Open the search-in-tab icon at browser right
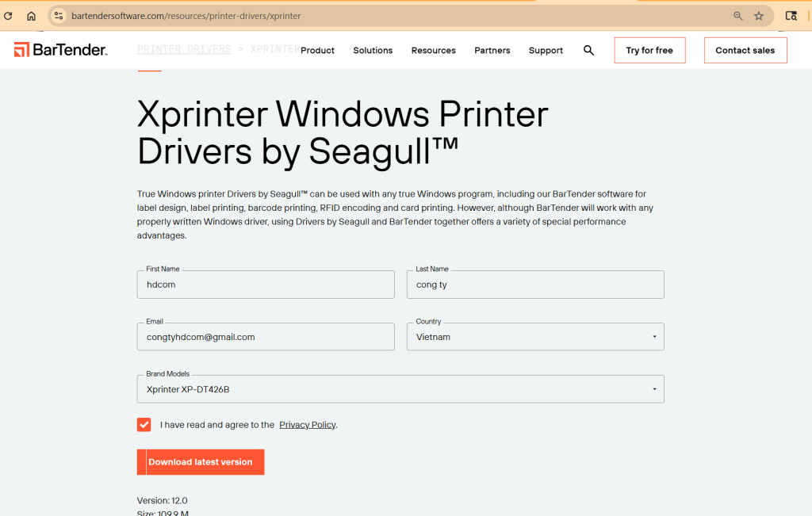 791,16
